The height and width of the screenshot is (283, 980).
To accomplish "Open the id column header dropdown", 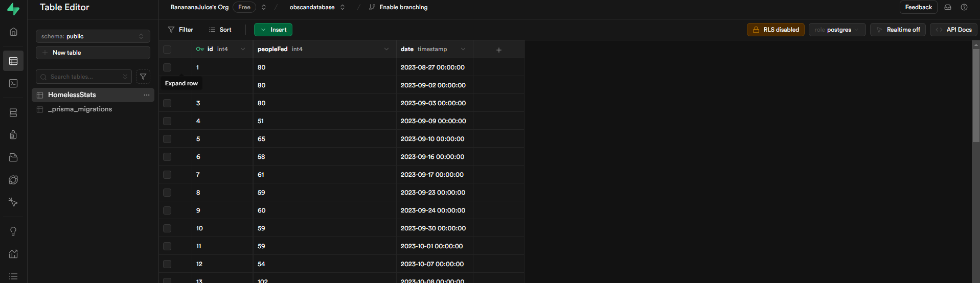I will click(243, 49).
